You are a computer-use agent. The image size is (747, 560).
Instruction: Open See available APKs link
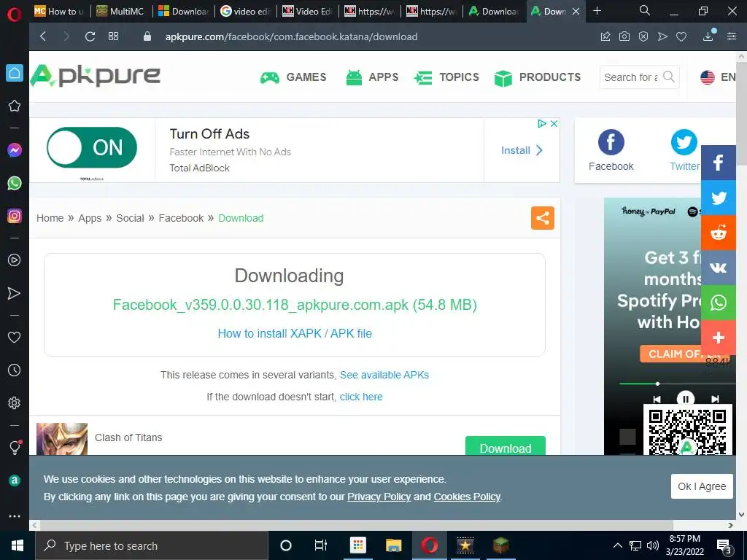tap(384, 375)
